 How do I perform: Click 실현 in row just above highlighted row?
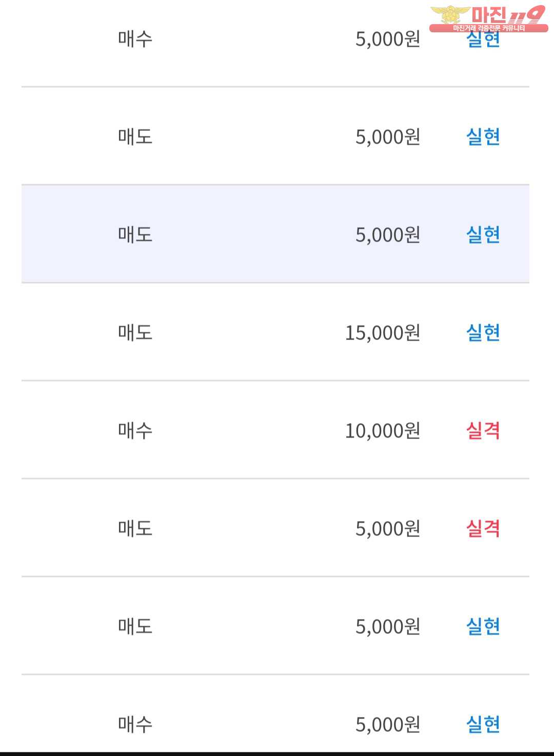(x=483, y=136)
